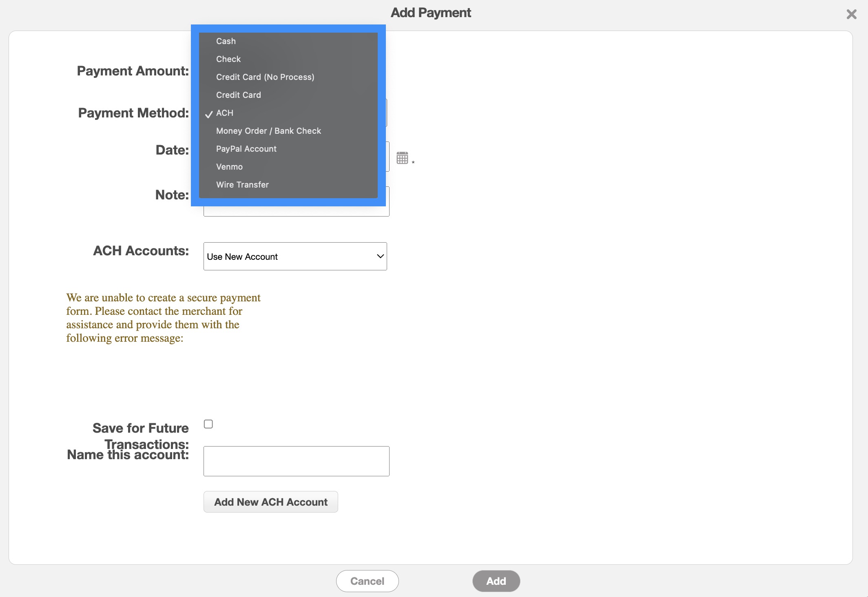Click the Add button
The height and width of the screenshot is (597, 868).
pos(496,581)
